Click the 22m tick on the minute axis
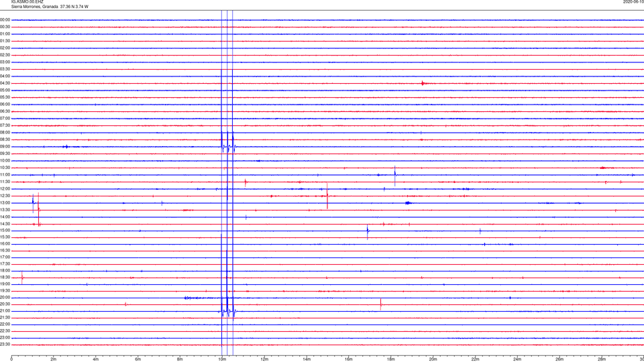Screen dimensions: 644x362 [475, 359]
